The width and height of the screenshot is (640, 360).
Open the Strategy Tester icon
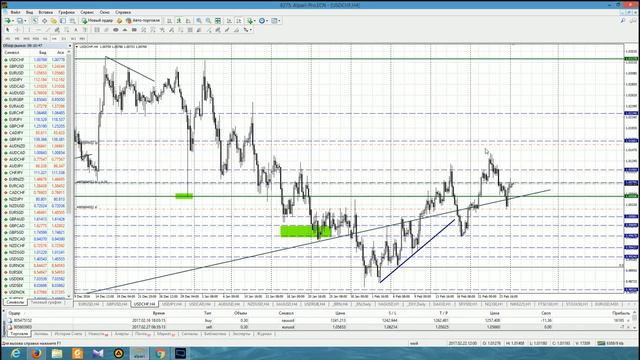coord(73,20)
